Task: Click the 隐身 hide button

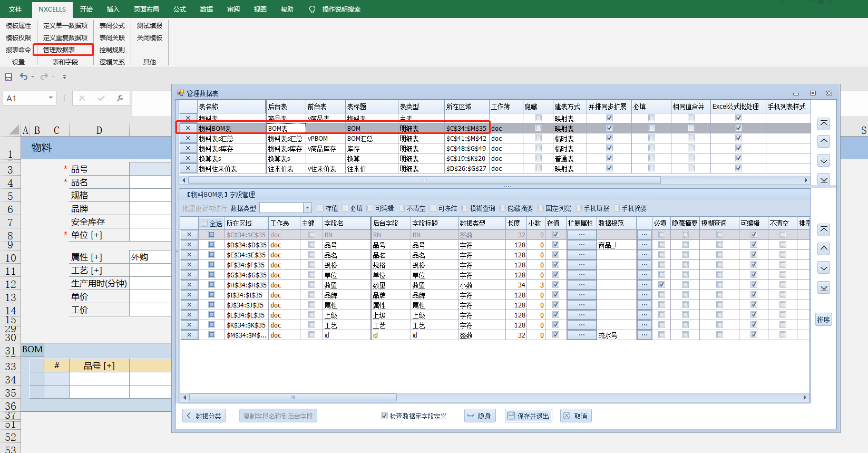Action: click(479, 416)
